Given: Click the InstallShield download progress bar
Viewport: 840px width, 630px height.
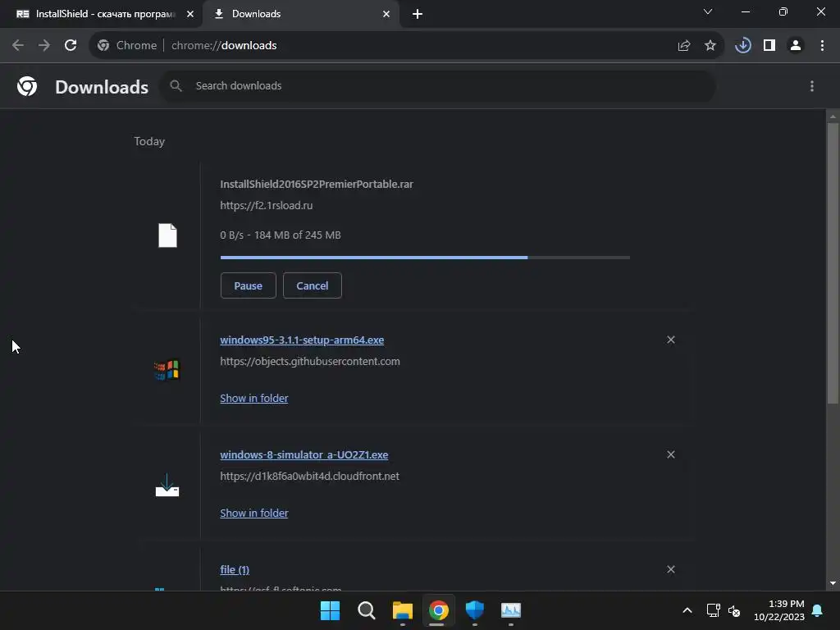Looking at the screenshot, I should tap(425, 258).
